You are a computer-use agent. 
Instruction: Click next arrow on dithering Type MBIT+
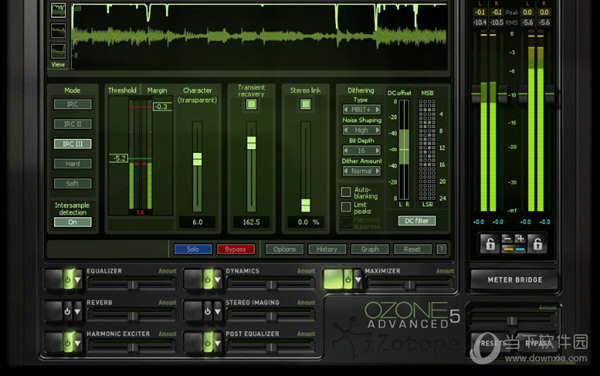tap(377, 110)
